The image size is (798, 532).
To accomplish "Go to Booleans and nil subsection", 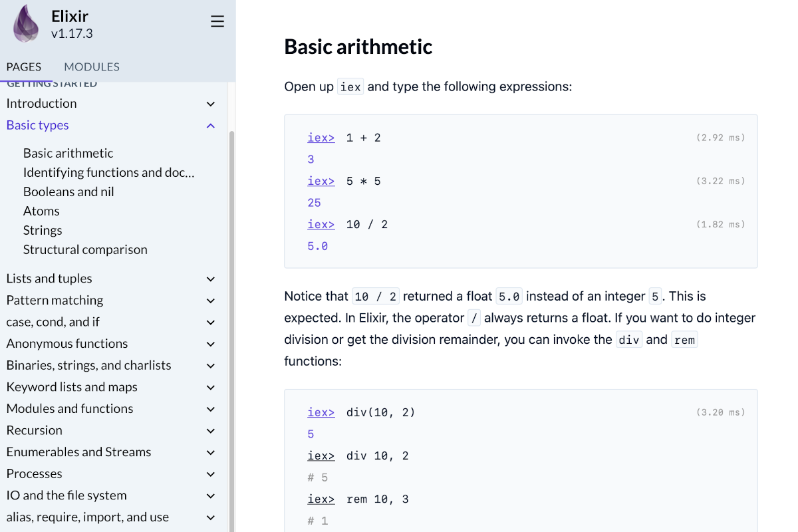I will (x=68, y=192).
